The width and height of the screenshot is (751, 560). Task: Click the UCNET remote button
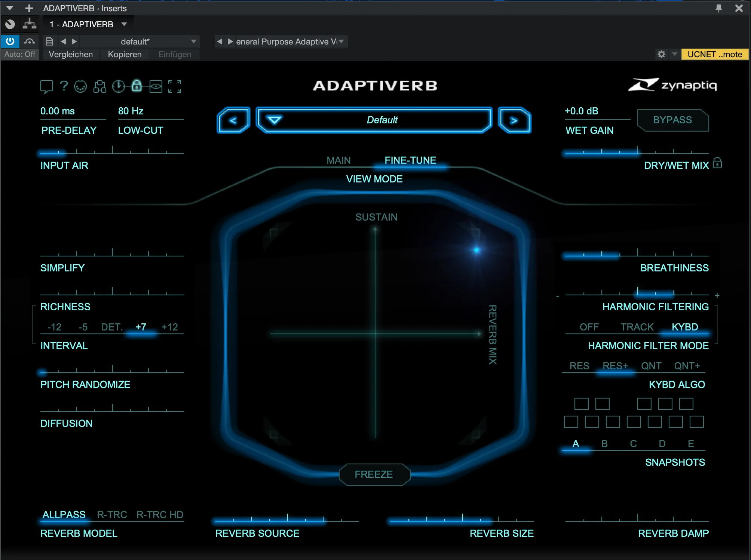tap(715, 54)
